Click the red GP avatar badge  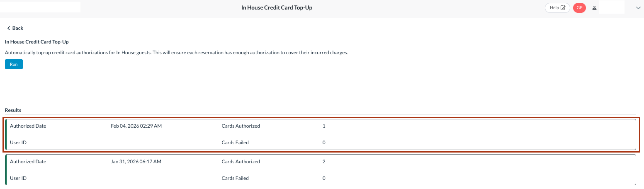click(579, 7)
